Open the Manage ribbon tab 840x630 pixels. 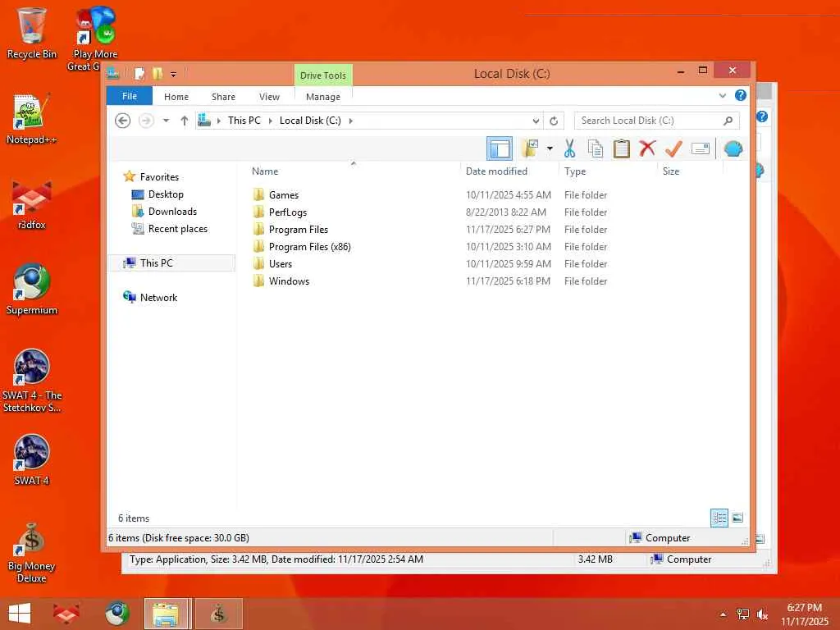click(x=323, y=97)
